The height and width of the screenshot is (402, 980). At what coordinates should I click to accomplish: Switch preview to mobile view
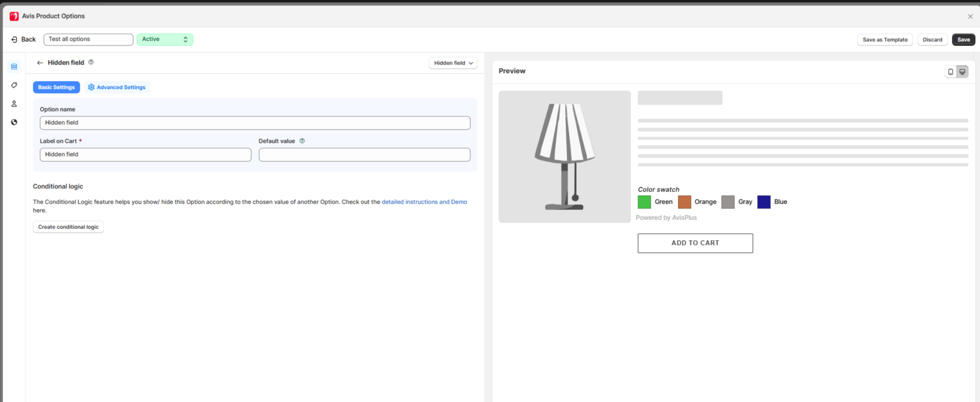click(950, 72)
